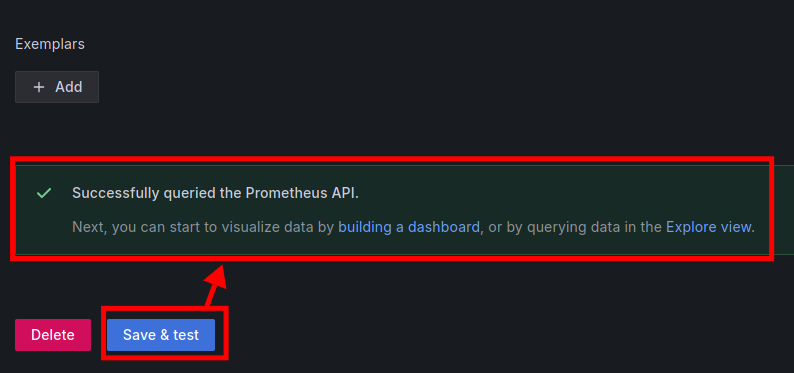
Task: Click the plus icon beside Add
Action: click(x=38, y=87)
